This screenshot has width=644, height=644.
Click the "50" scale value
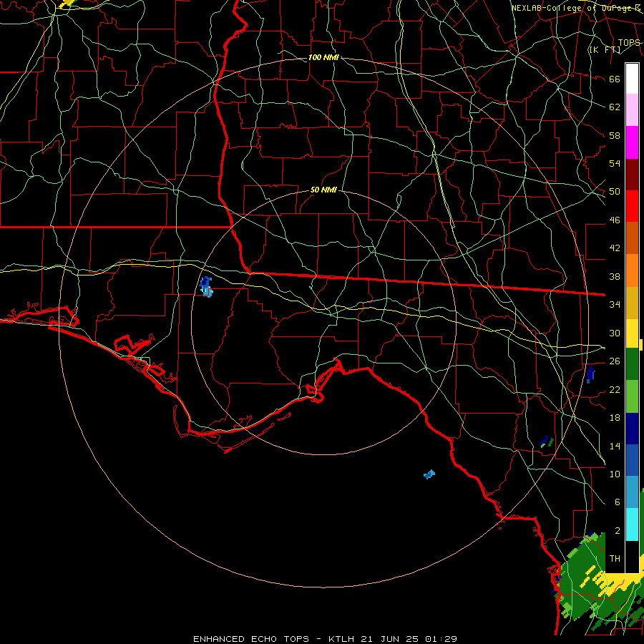615,192
